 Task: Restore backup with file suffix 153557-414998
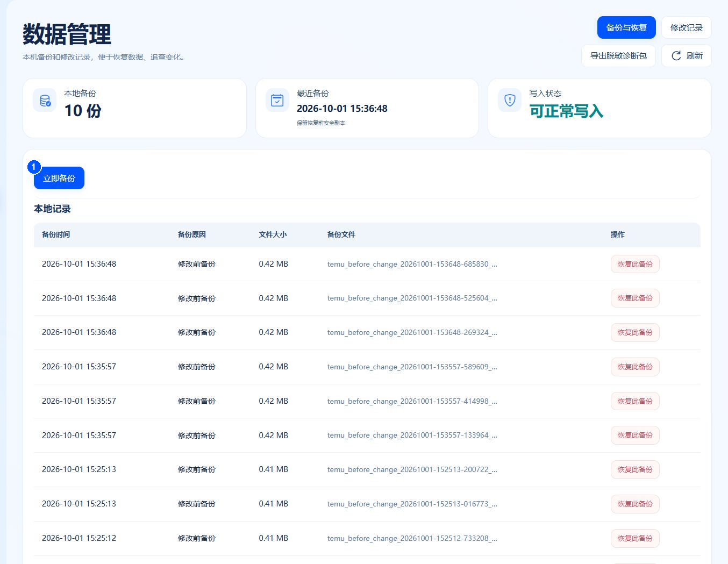point(635,401)
